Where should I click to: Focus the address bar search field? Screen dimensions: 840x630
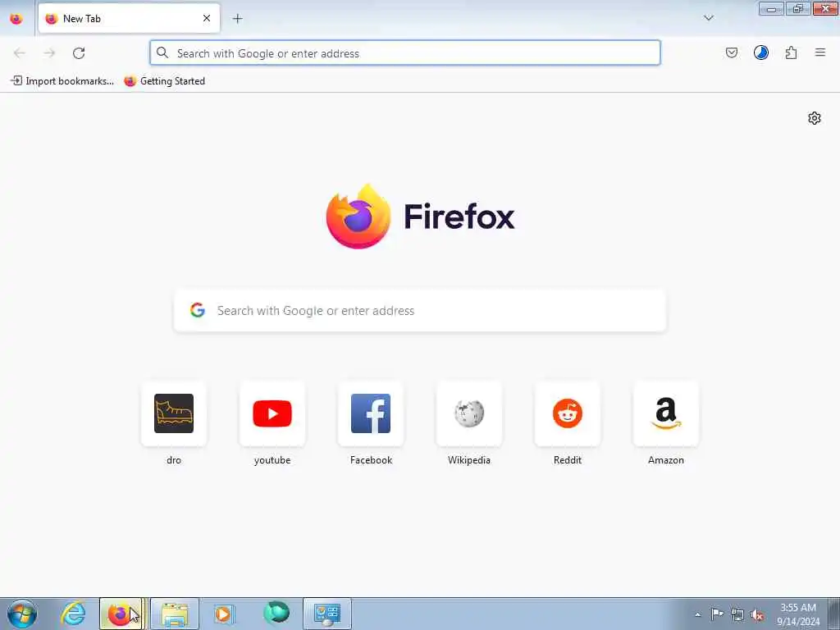click(x=405, y=53)
